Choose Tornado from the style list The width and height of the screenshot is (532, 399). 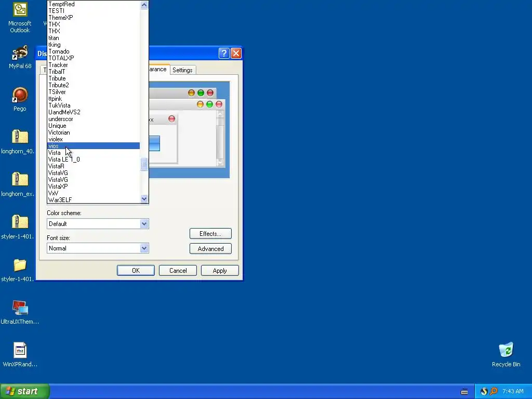(x=94, y=51)
